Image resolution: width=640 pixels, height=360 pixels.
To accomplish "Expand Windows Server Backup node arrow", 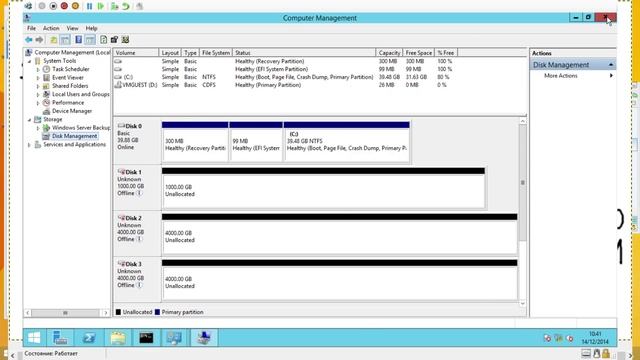I will 38,128.
